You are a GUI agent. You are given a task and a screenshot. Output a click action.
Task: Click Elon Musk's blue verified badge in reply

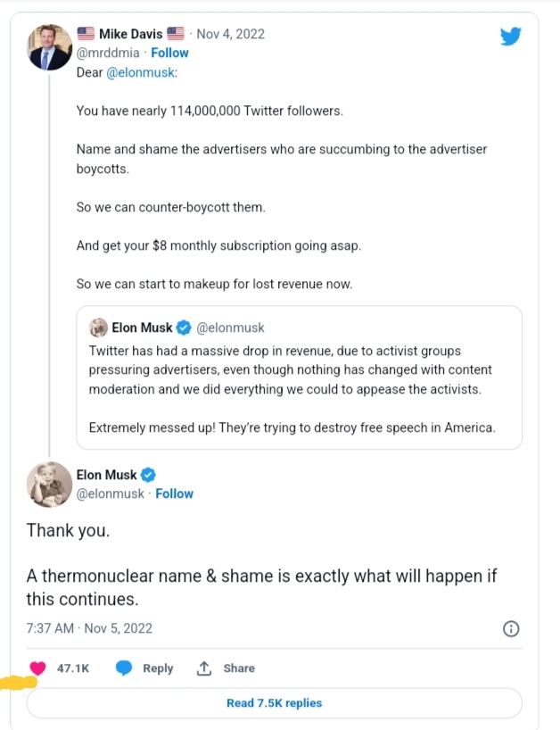[x=149, y=475]
